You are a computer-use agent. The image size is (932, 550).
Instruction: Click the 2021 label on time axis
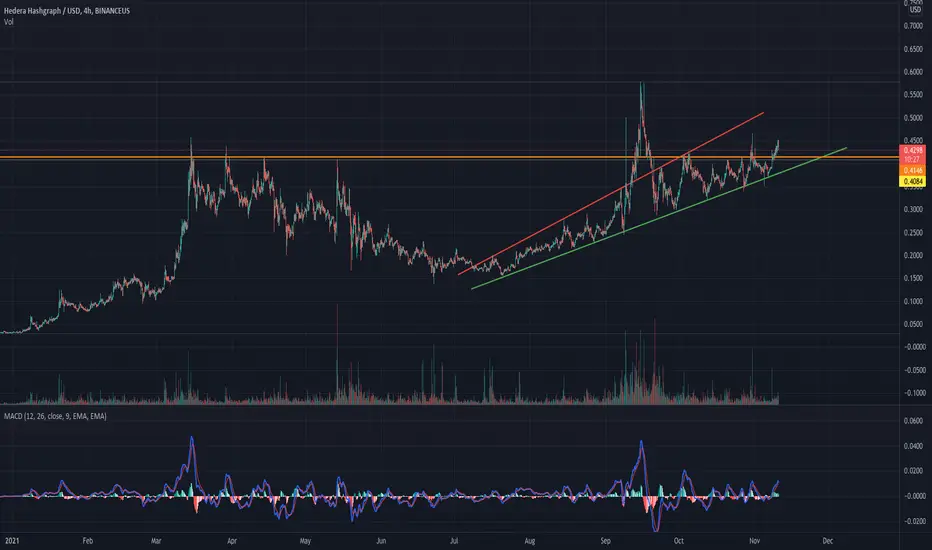coord(11,541)
